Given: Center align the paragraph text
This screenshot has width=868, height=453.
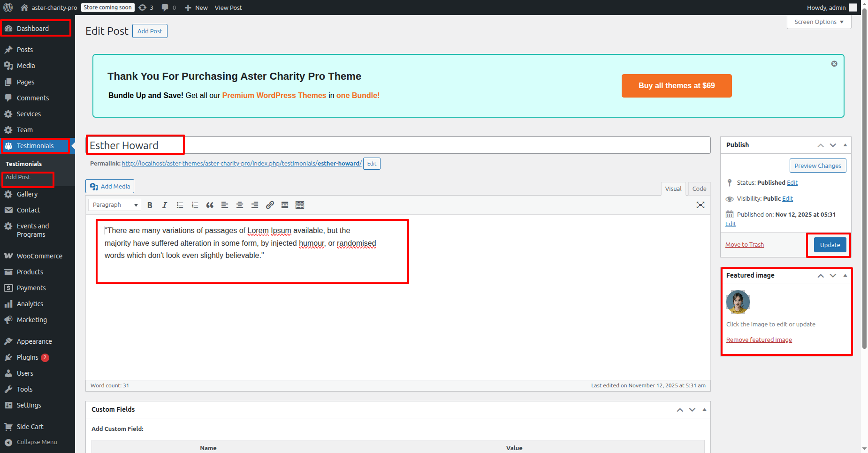Looking at the screenshot, I should (x=240, y=205).
